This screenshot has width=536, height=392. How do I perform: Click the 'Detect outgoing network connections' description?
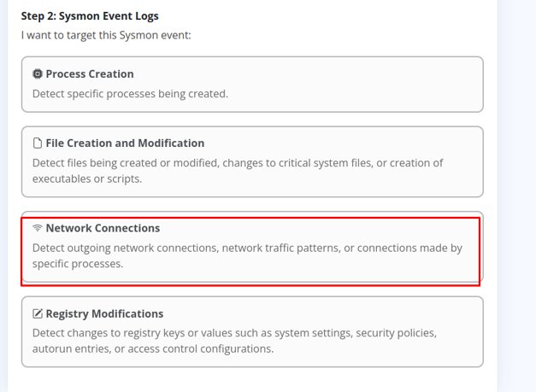pos(247,255)
